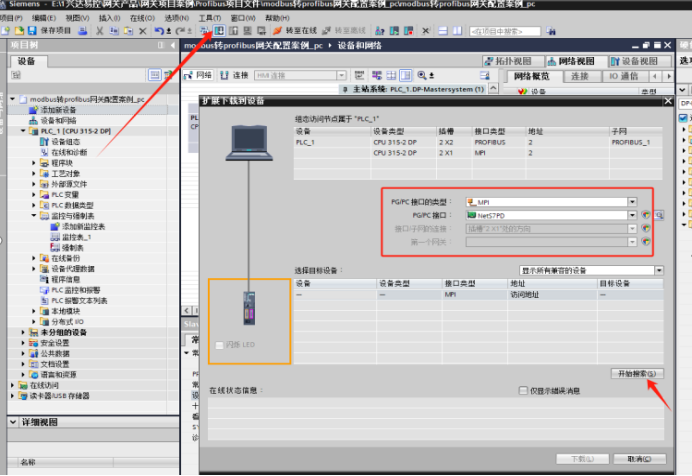Screen dimensions: 692x476
Task: Toggle the 闪烁 LED checkbox
Action: coord(219,345)
